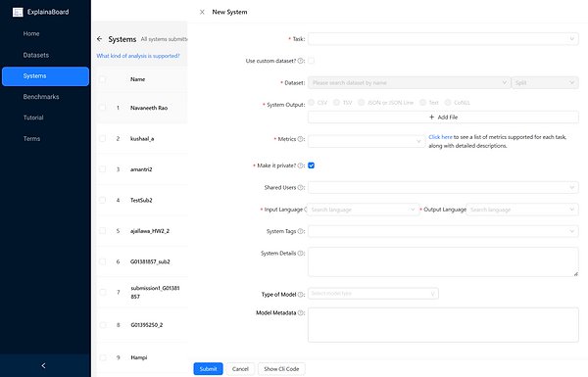Open the Type of Model dropdown
This screenshot has width=588, height=377.
(373, 294)
